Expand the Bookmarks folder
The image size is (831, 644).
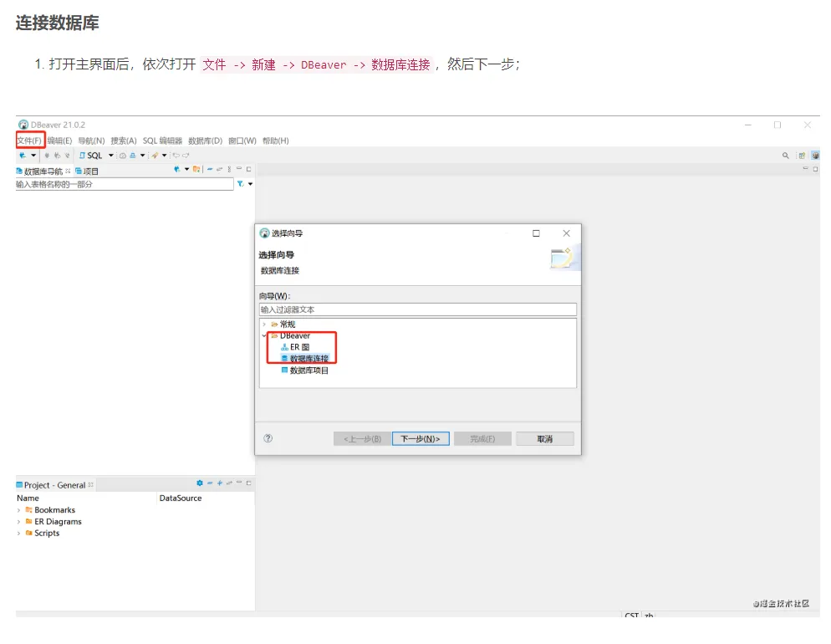(19, 510)
